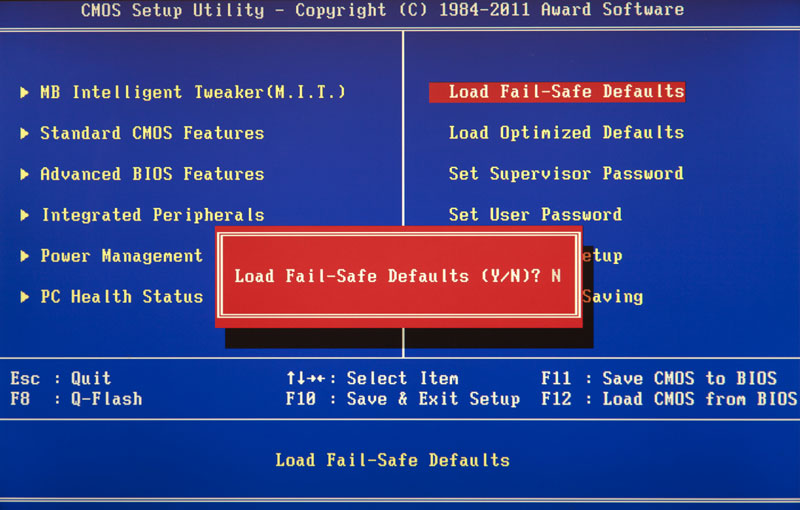This screenshot has height=510, width=800.
Task: Select Set User Password option
Action: (x=535, y=214)
